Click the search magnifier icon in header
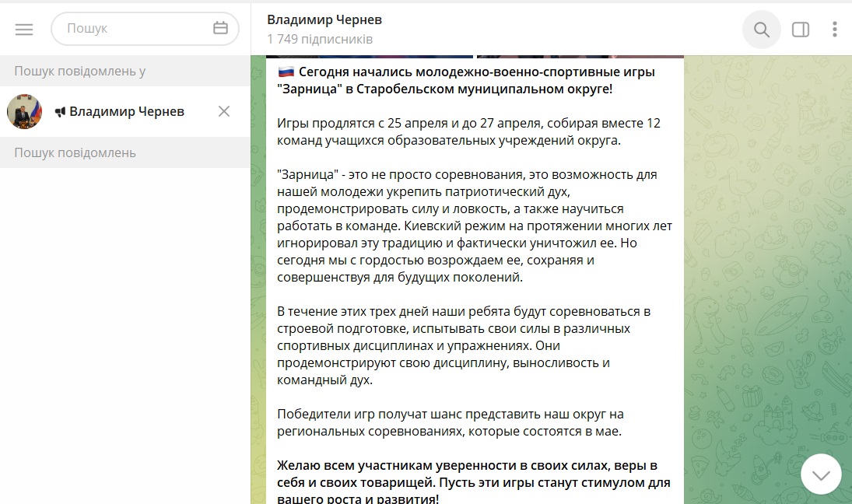This screenshot has height=504, width=852. pyautogui.click(x=762, y=30)
